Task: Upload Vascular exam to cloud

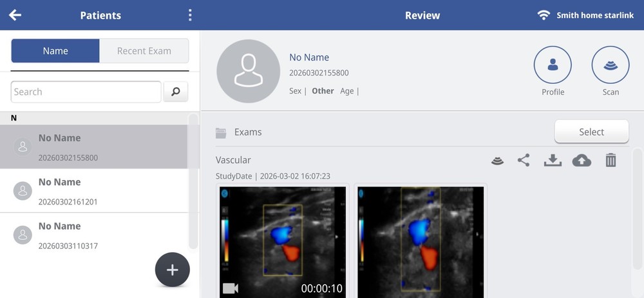Action: (582, 160)
